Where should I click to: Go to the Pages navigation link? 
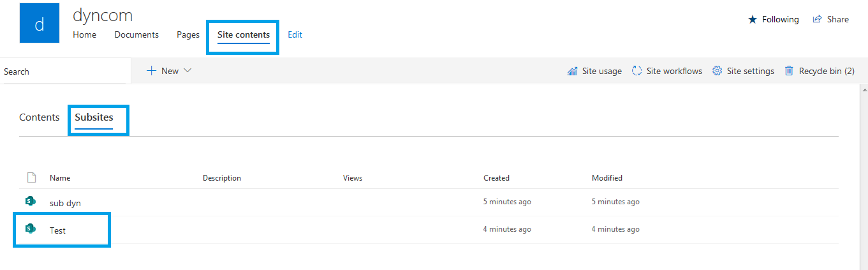(x=188, y=34)
